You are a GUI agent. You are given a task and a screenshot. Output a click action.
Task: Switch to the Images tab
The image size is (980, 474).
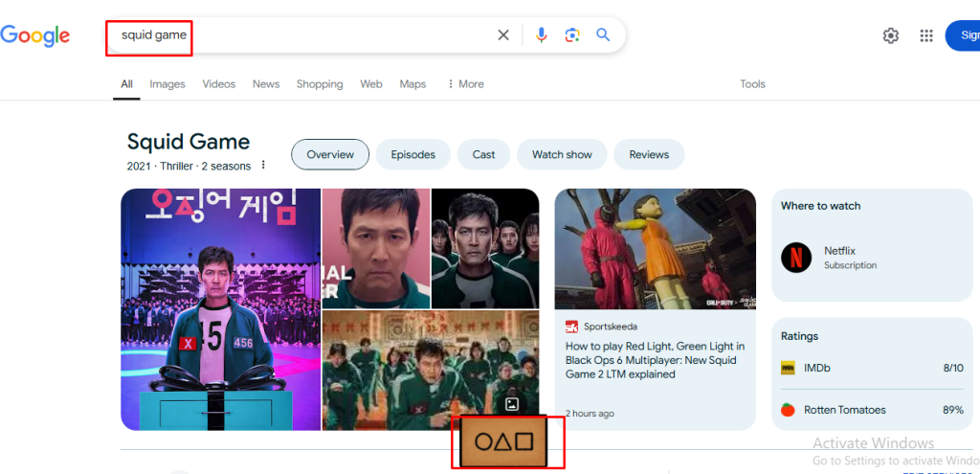(x=167, y=84)
